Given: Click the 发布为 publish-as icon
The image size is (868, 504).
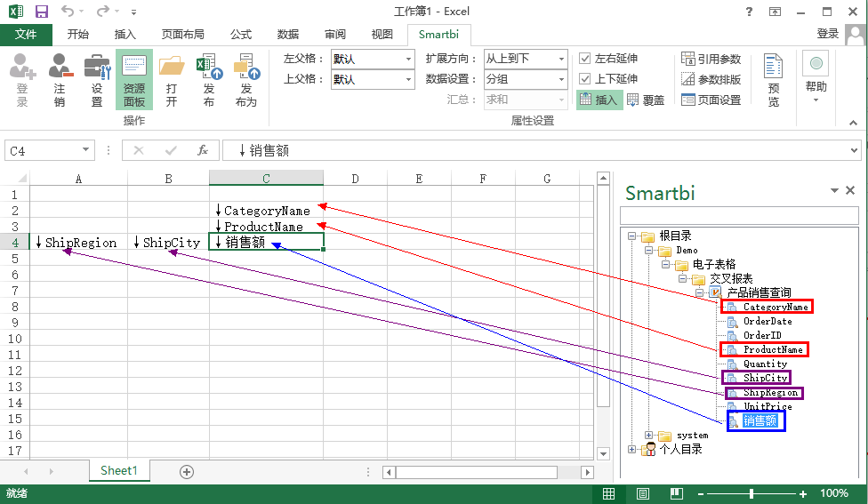Looking at the screenshot, I should [246, 80].
